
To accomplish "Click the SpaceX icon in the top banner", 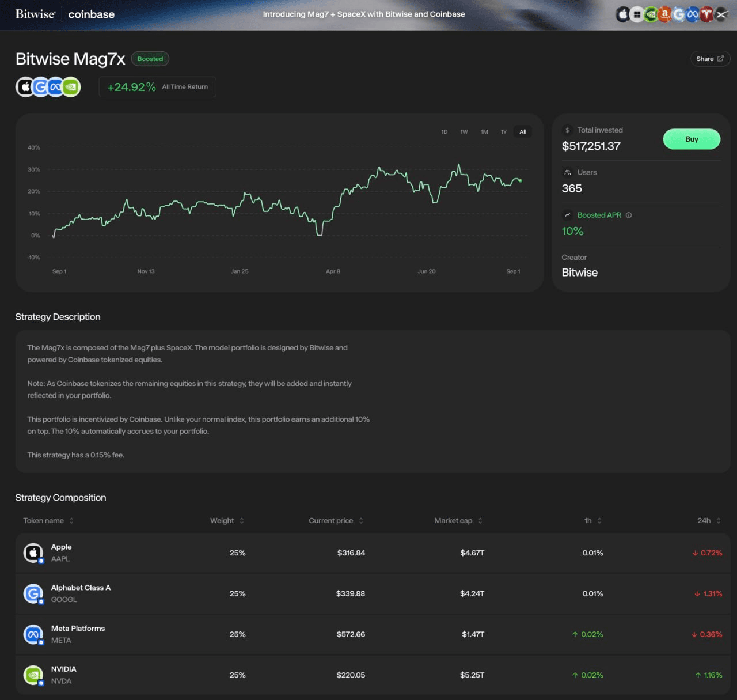I will 721,14.
